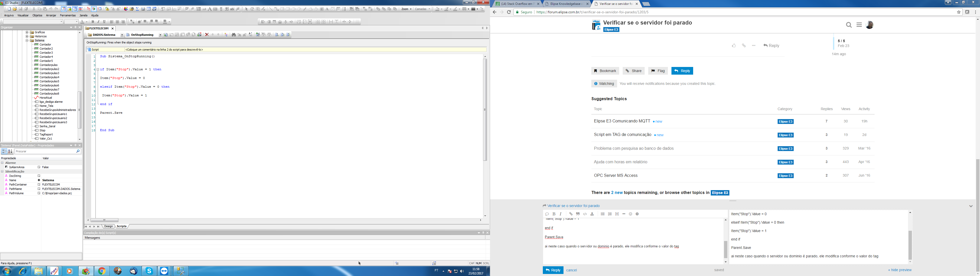Click the preformatted code icon in forum editor
This screenshot has width=980, height=276.
point(585,214)
